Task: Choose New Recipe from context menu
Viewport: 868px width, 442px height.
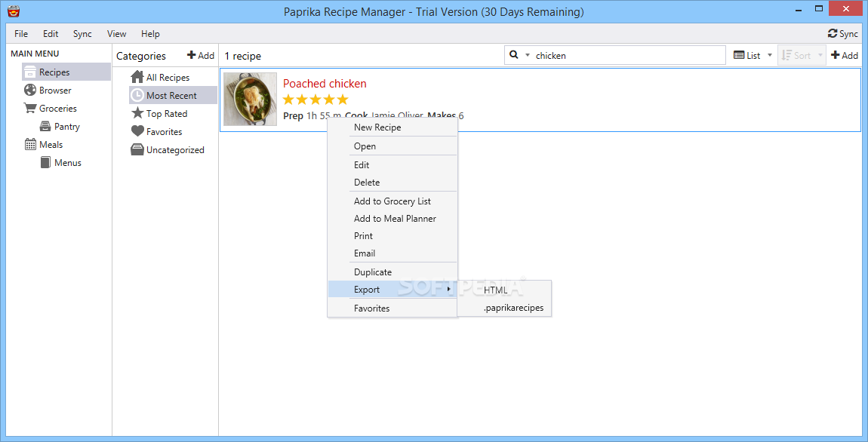Action: click(x=392, y=127)
